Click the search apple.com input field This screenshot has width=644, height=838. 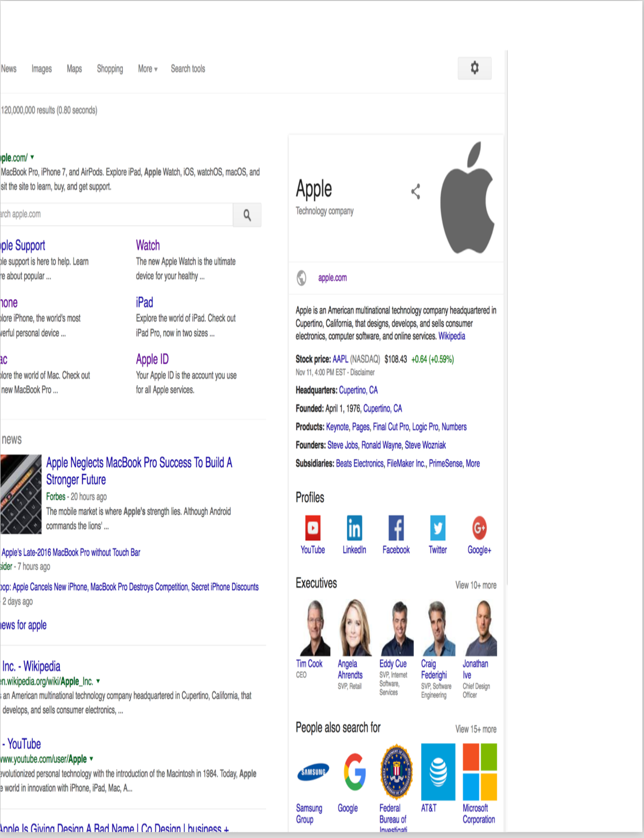pyautogui.click(x=116, y=215)
